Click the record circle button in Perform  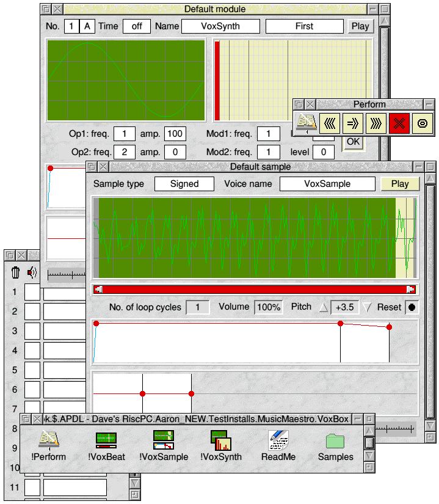(422, 123)
